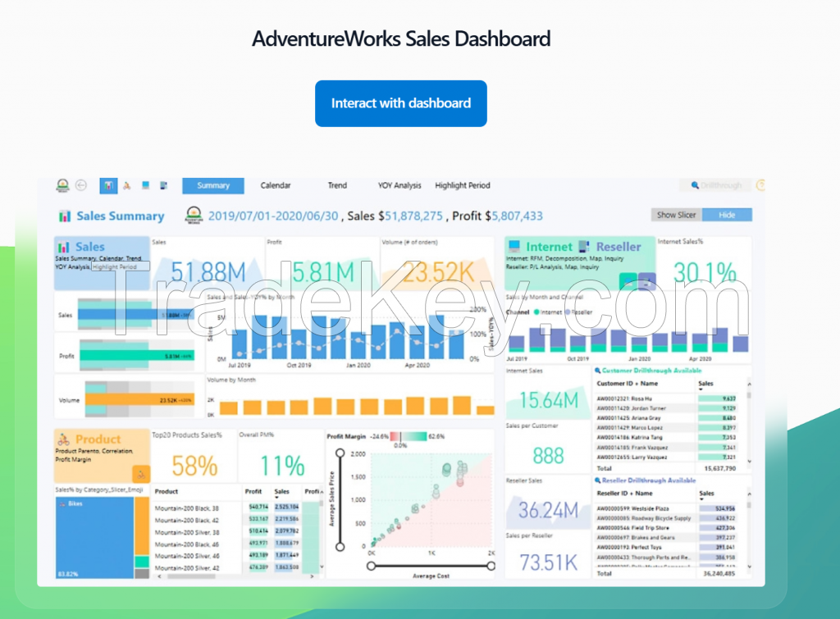Click the product table horizontal scrollbar
This screenshot has height=619, width=840.
[x=191, y=576]
